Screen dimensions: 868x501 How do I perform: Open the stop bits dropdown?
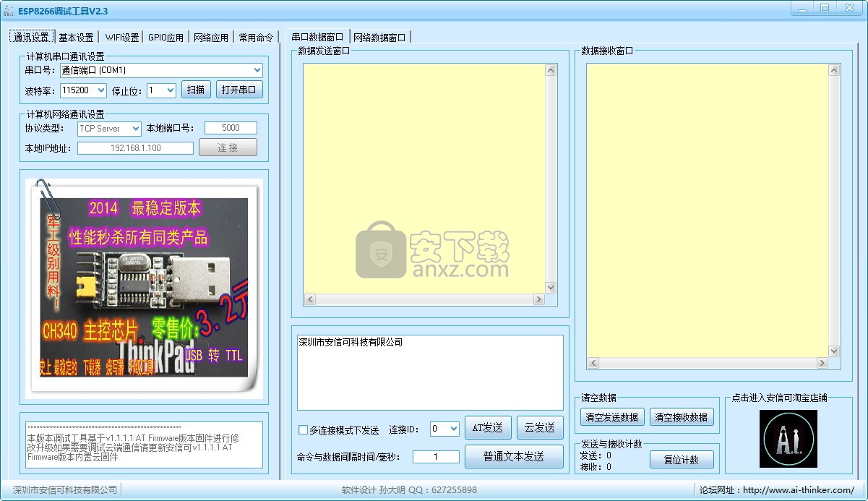click(x=171, y=90)
